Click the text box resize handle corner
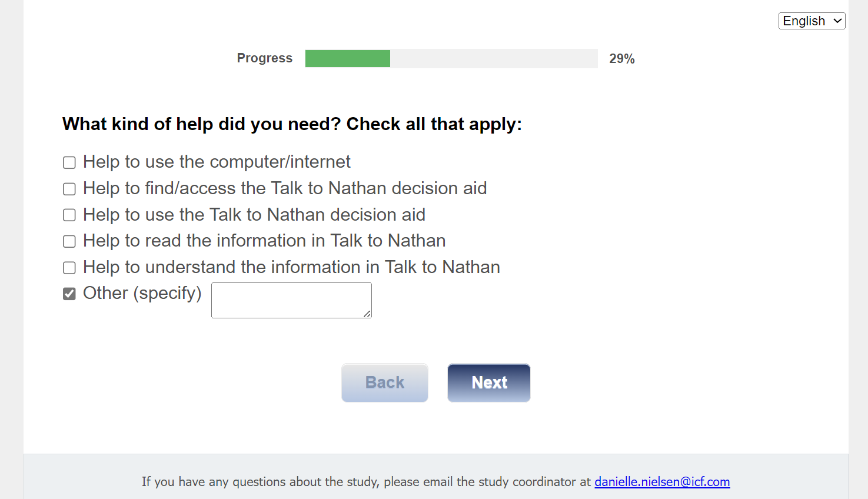Screen dimensions: 868x499 [x=367, y=314]
